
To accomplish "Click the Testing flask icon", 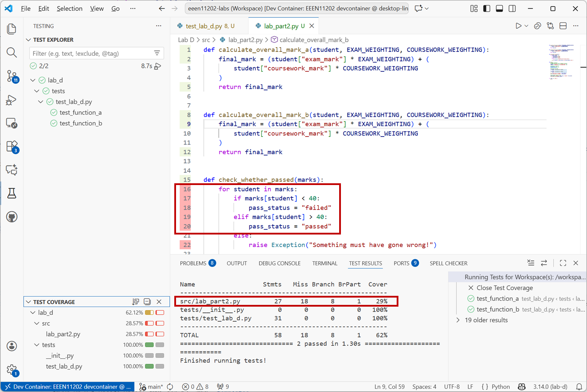I will 12,193.
